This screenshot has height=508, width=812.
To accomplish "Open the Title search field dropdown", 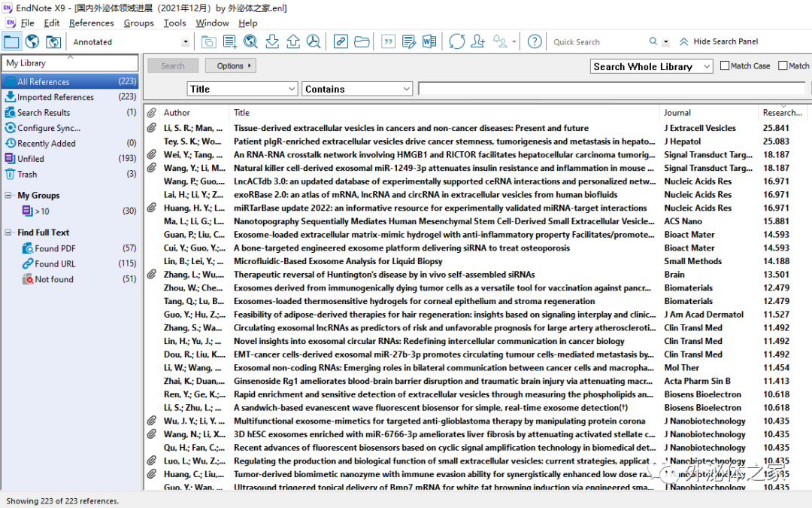I will 242,89.
